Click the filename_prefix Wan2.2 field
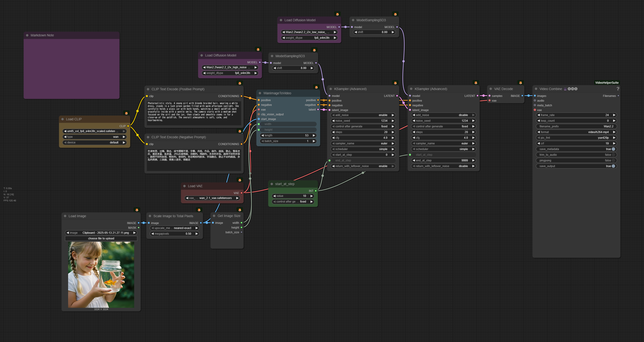This screenshot has height=342, width=644. click(576, 126)
